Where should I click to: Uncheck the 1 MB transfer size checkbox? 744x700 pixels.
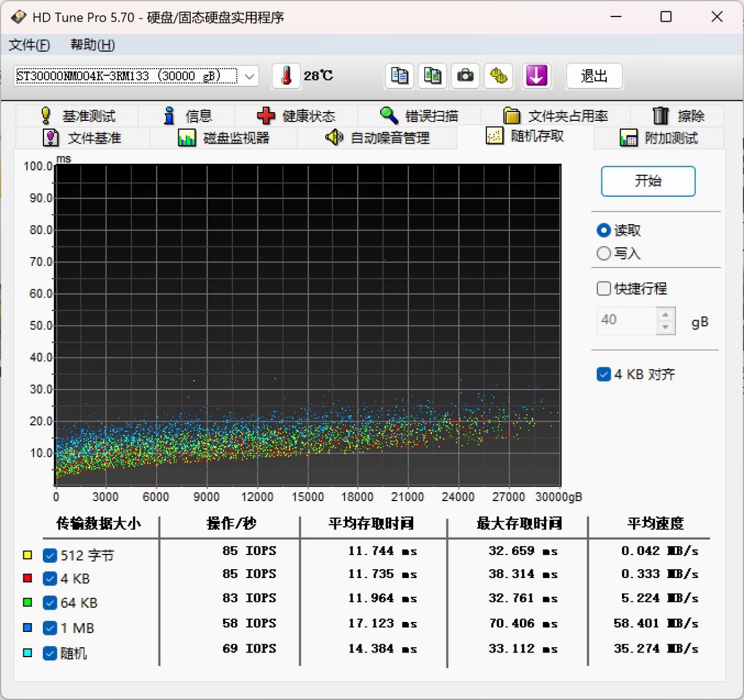50,628
